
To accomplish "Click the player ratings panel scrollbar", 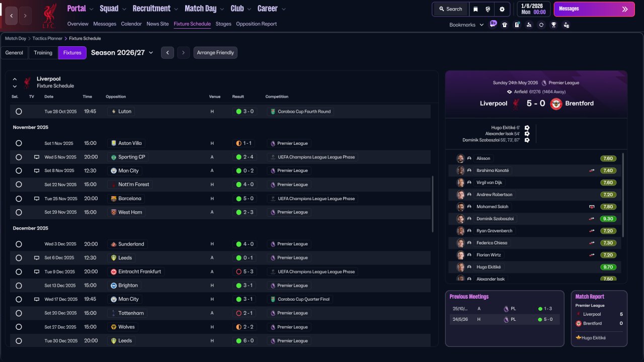I will tap(623, 195).
